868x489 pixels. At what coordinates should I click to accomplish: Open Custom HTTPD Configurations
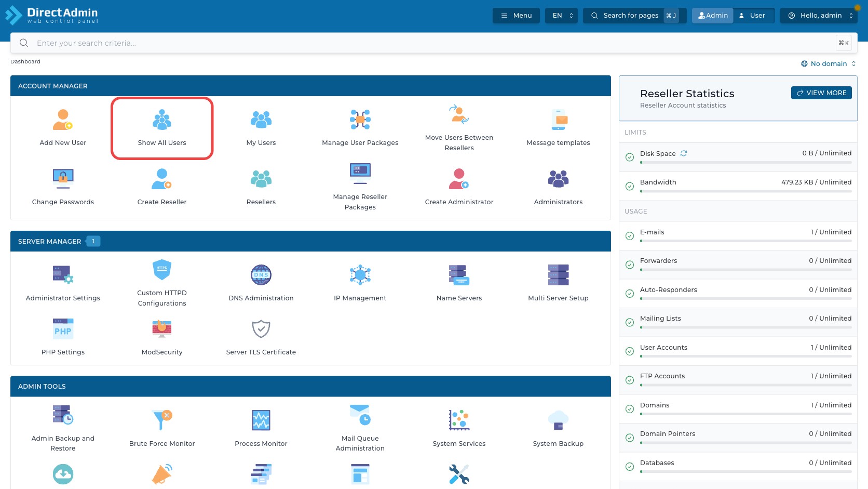(x=162, y=283)
